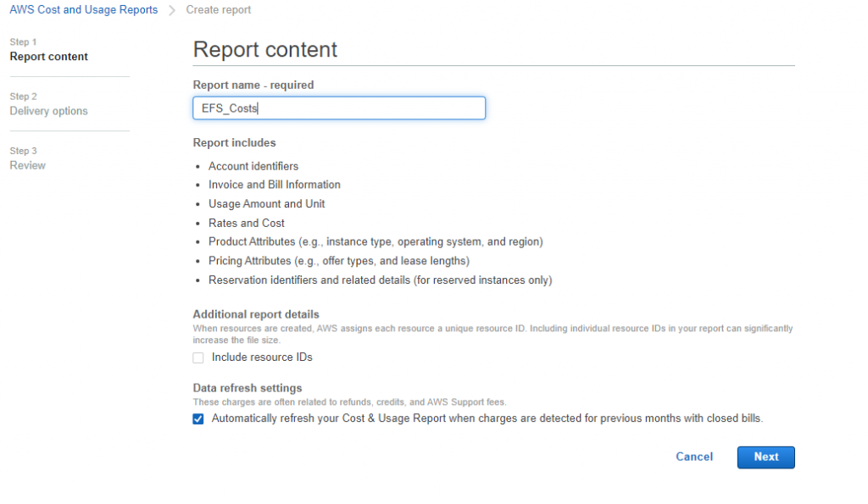
Task: Click the Usage Amount and Unit item
Action: 266,203
